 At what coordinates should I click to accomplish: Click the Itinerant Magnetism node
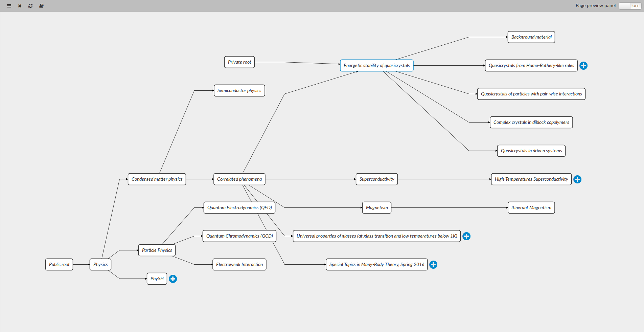click(531, 208)
